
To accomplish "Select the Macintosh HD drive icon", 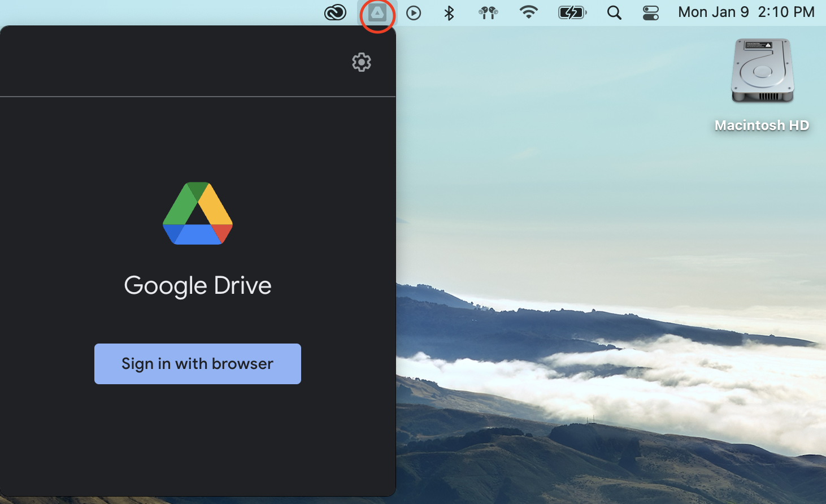I will pos(762,71).
